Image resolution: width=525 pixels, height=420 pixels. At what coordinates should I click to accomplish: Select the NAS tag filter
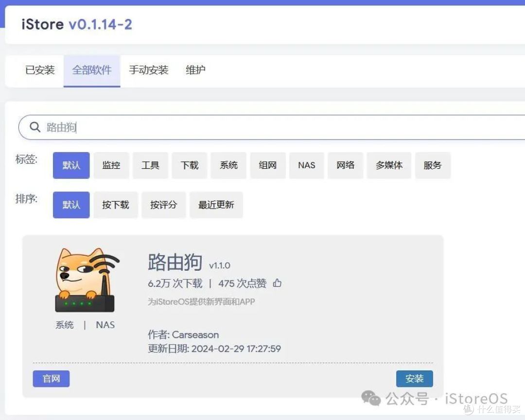pyautogui.click(x=306, y=165)
